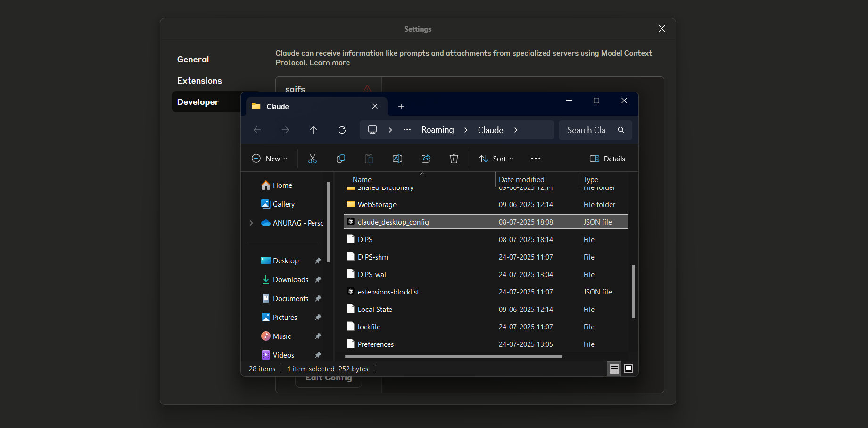The height and width of the screenshot is (428, 868).
Task: Unpin Downloads from Quick access
Action: (318, 279)
